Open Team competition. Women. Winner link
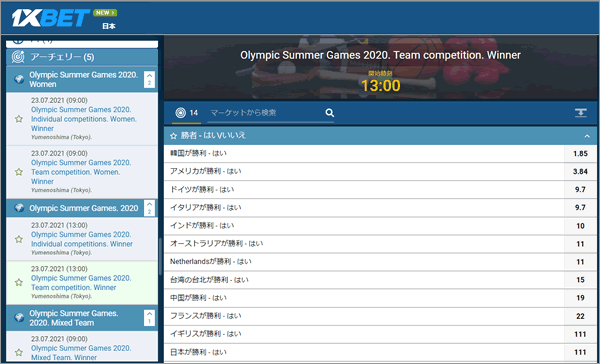Screen dimensions: 600x364 81,172
